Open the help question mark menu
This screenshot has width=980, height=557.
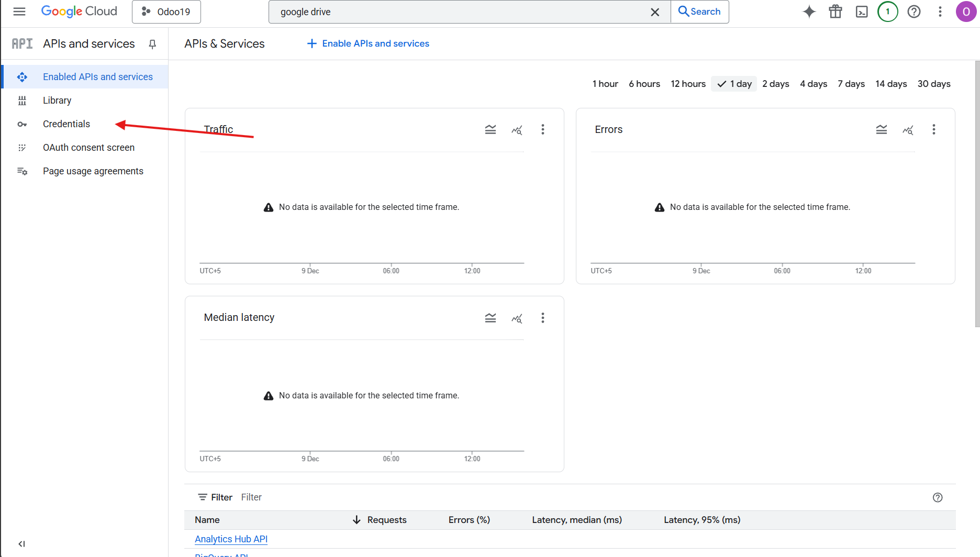click(914, 12)
